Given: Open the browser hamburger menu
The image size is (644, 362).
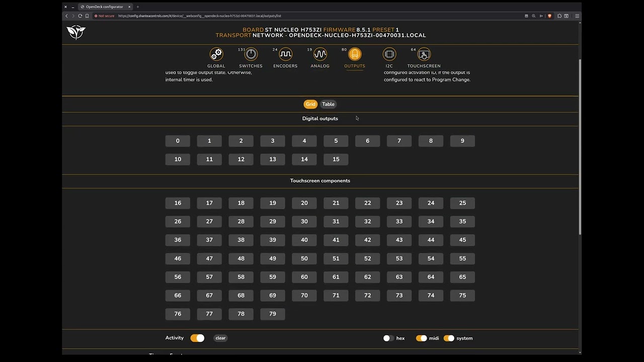Looking at the screenshot, I should [x=577, y=16].
